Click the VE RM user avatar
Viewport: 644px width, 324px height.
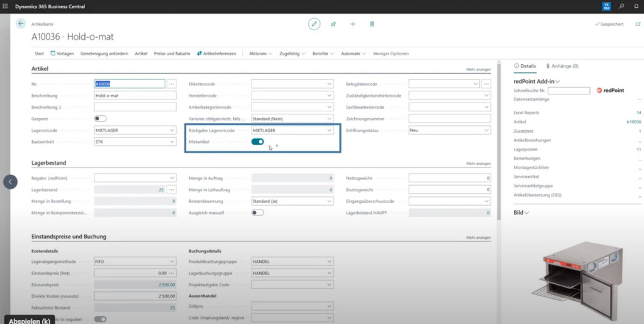(x=606, y=6)
